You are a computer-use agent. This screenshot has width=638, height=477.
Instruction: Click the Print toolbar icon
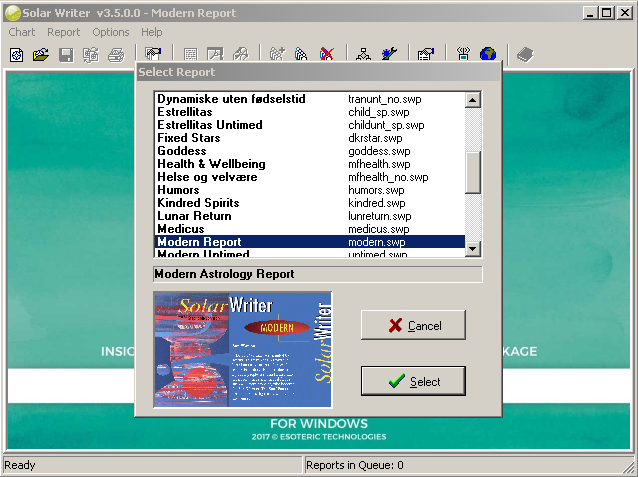[x=116, y=55]
